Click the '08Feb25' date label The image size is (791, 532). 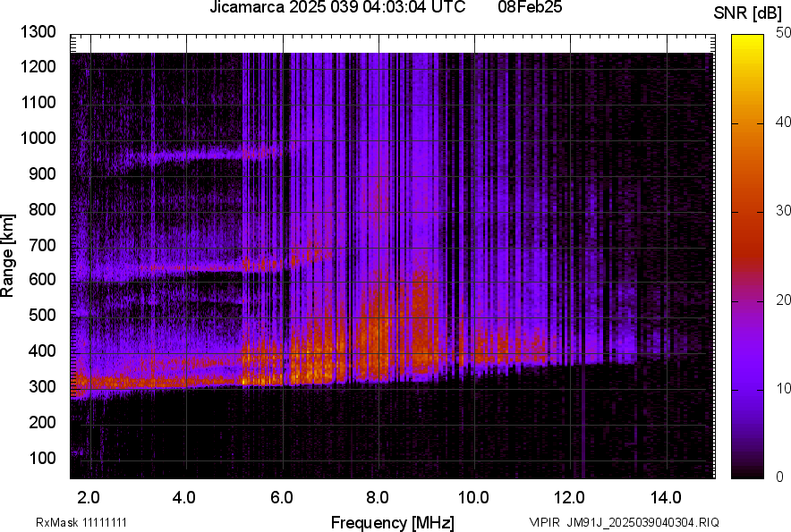pos(527,8)
